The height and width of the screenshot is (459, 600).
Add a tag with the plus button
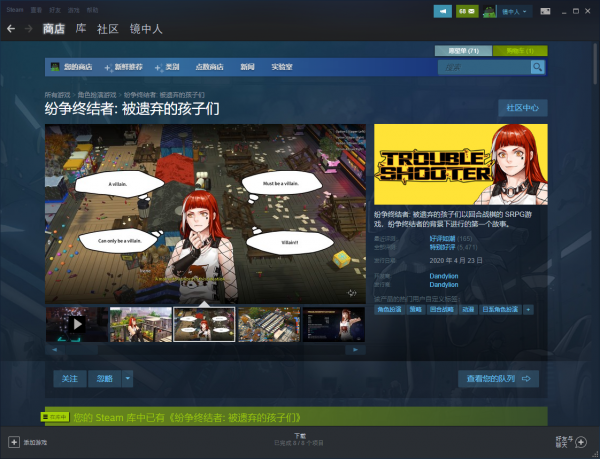(x=528, y=309)
